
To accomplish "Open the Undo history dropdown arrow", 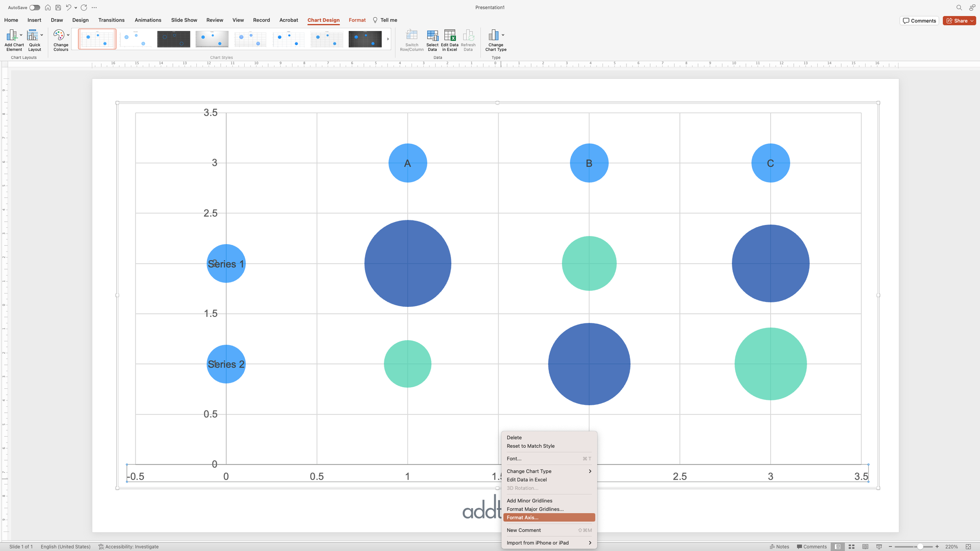I will coord(76,8).
